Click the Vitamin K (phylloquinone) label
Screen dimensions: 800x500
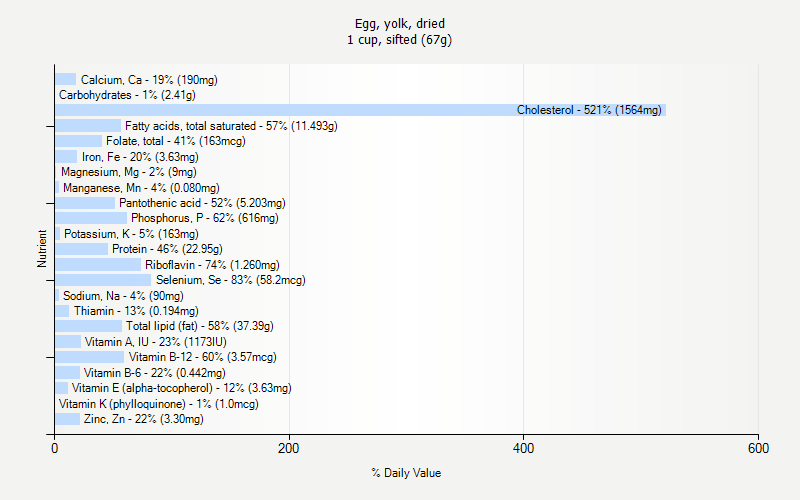(158, 404)
